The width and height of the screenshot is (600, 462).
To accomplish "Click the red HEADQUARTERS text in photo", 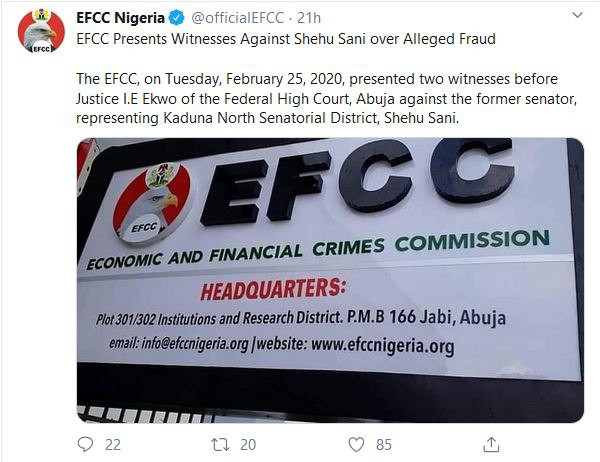I will pyautogui.click(x=271, y=291).
